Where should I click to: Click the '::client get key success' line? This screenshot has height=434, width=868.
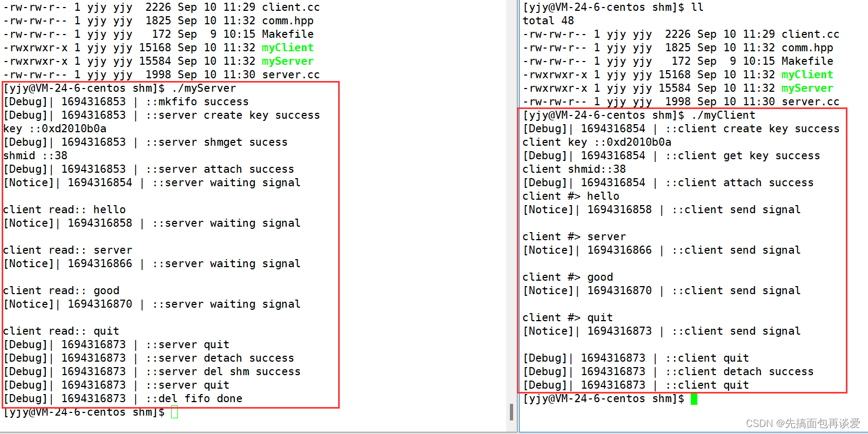(x=671, y=156)
